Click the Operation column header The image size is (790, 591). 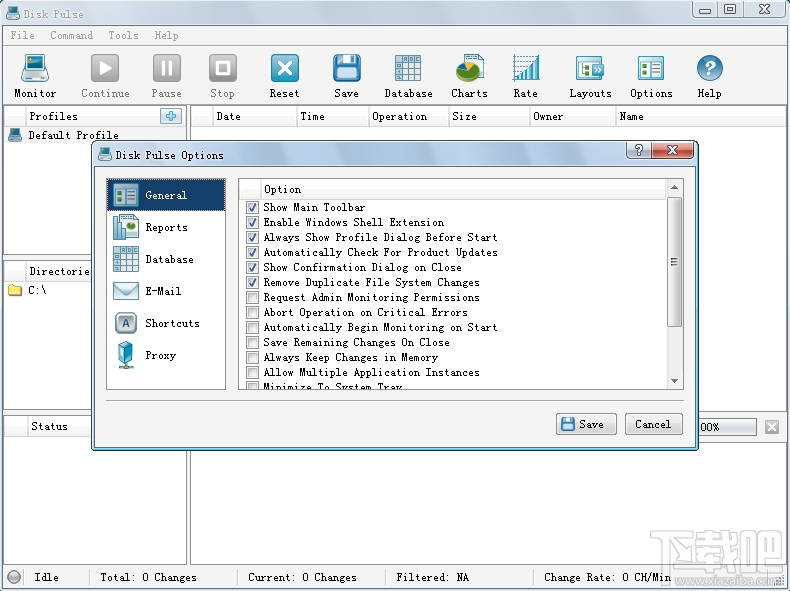coord(409,116)
